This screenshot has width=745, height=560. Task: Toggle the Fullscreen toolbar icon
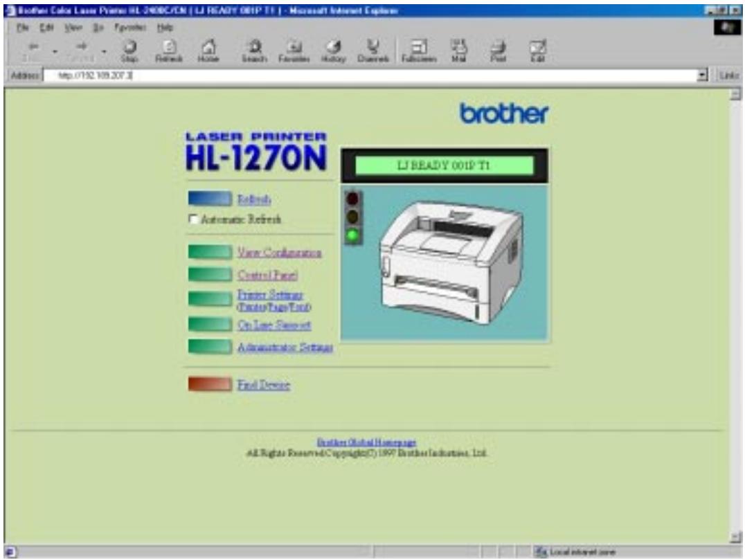click(419, 51)
